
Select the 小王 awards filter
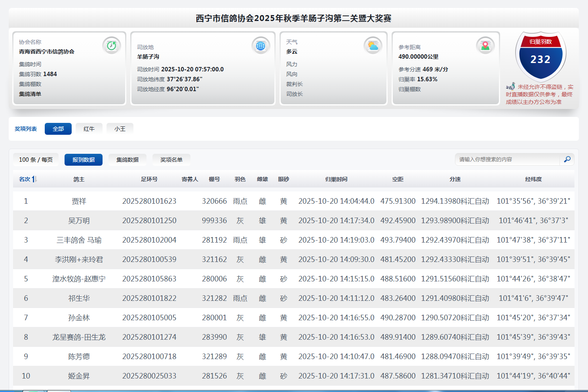click(120, 129)
